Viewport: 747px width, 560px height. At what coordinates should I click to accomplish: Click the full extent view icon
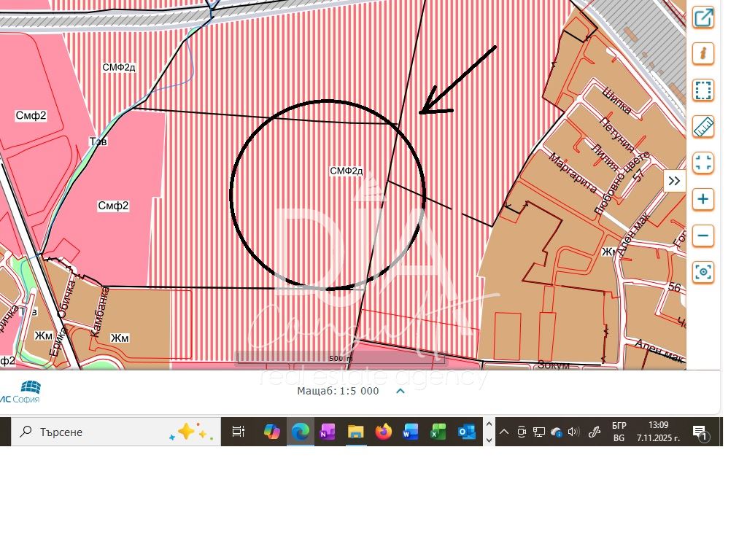(703, 163)
